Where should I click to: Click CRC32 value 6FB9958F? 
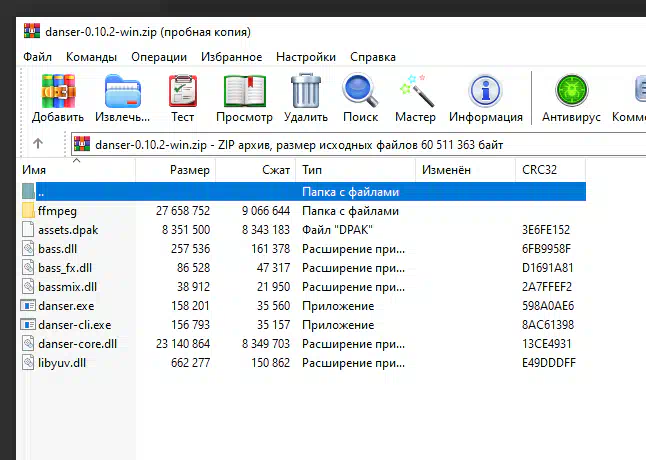[x=546, y=249]
